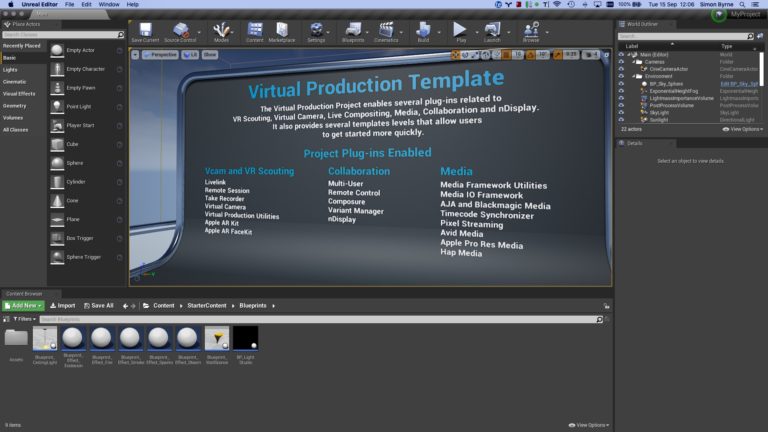Screen dimensions: 768x432
Task: Open the Source Control toolbar icon
Action: (x=183, y=31)
